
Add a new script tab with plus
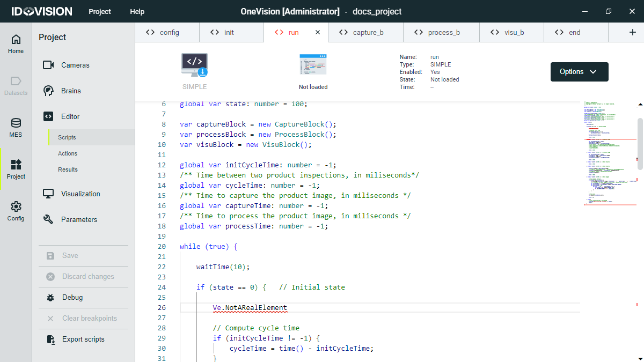632,32
